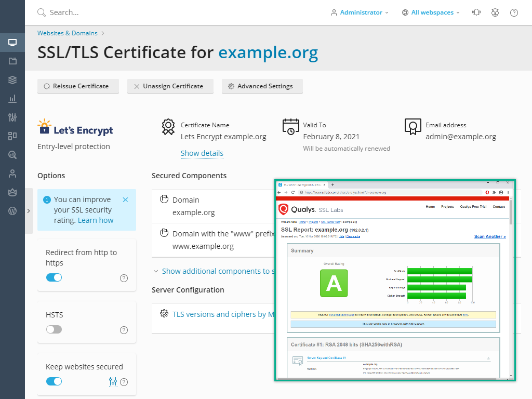Click the Reissue Certificate button
Viewport: 532px width, 399px height.
(78, 86)
